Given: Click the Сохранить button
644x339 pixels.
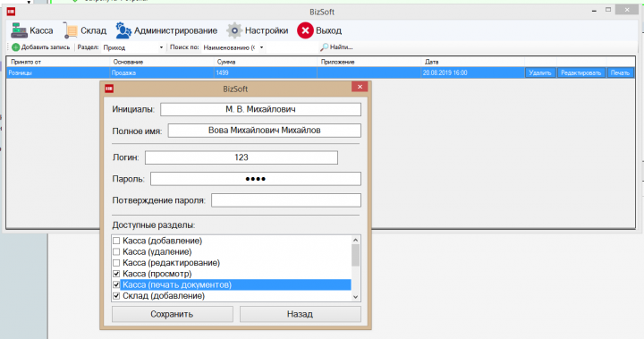Looking at the screenshot, I should click(172, 314).
